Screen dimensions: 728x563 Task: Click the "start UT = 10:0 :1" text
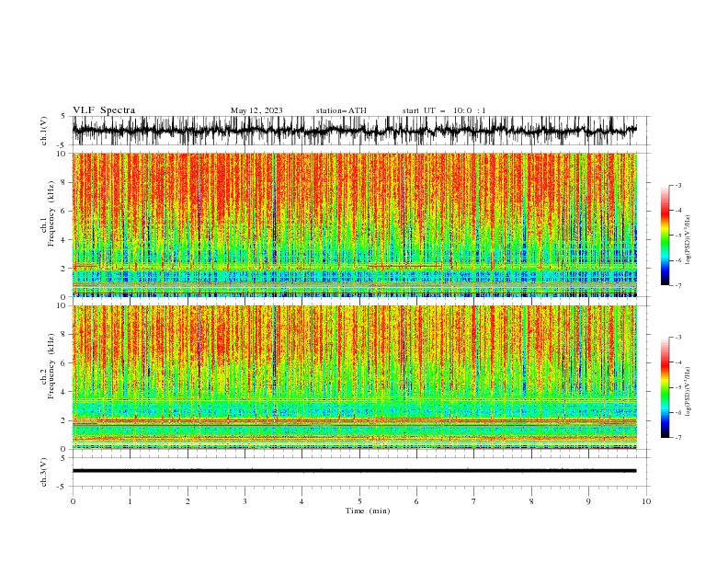pyautogui.click(x=444, y=110)
